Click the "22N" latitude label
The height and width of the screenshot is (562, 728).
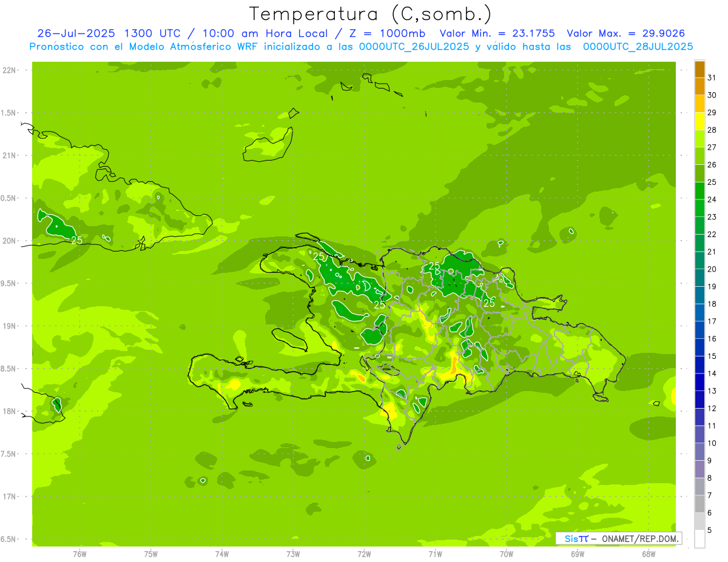coord(9,70)
